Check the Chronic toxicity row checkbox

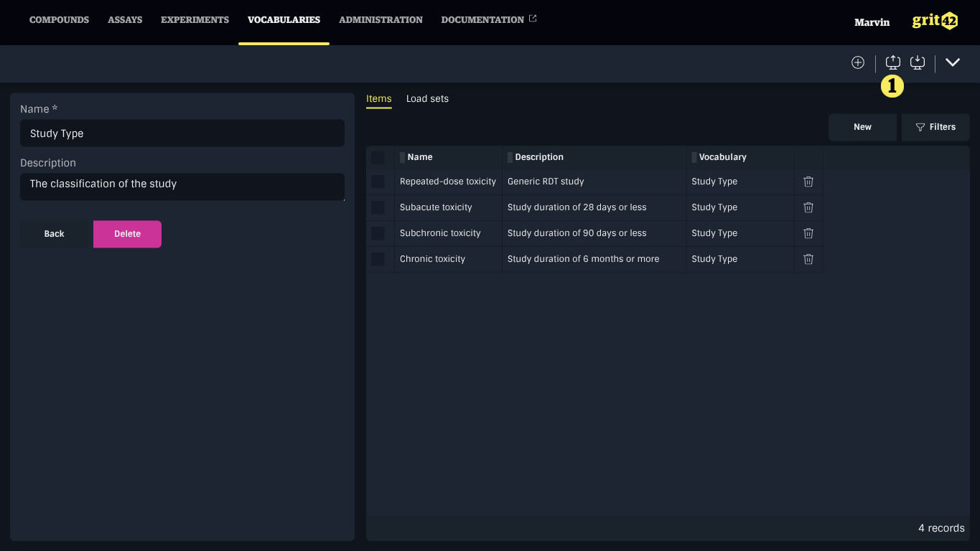tap(378, 259)
